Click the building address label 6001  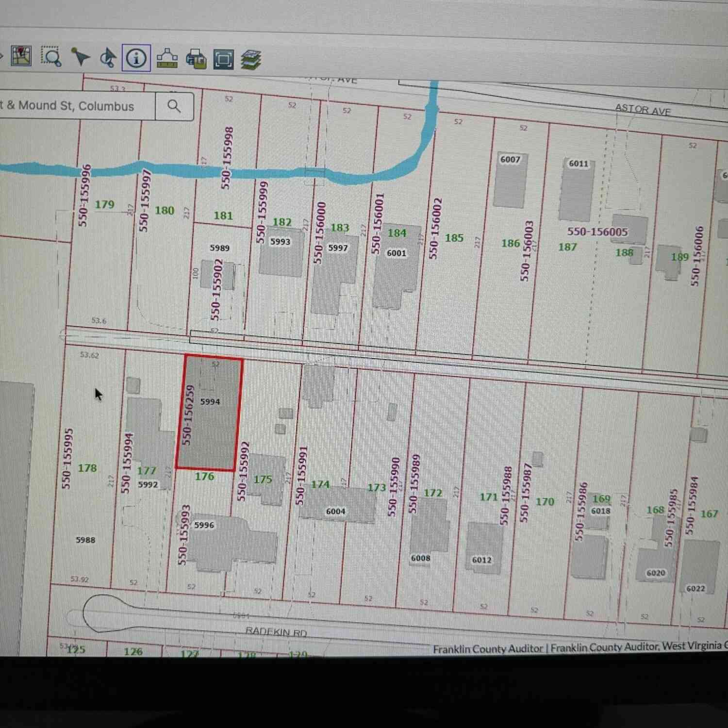(396, 253)
